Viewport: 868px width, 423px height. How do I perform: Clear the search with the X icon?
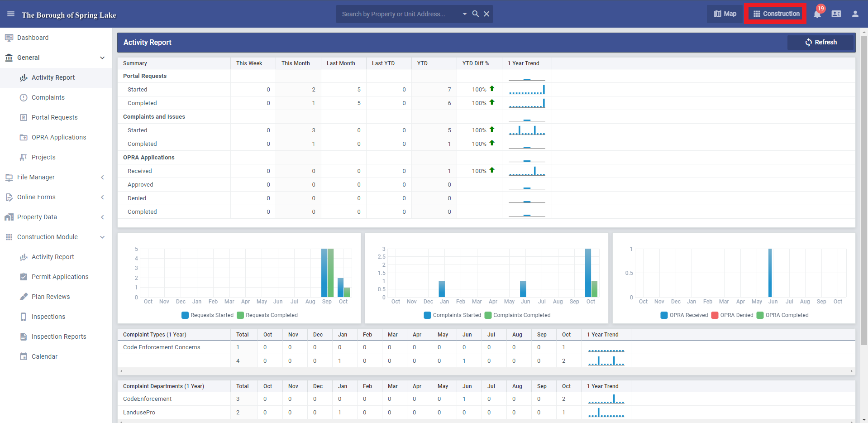point(486,14)
